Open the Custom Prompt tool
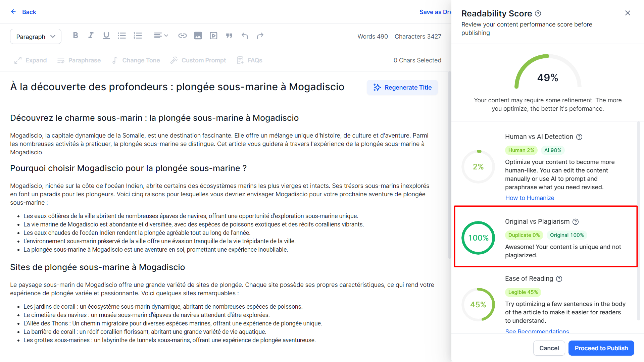This screenshot has height=362, width=644. [x=198, y=60]
